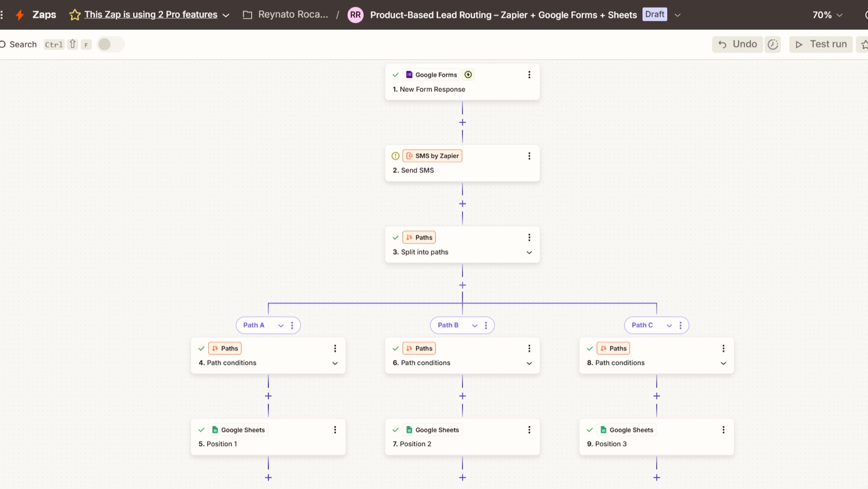This screenshot has height=489, width=868.
Task: Open three-dot menu of step 6 Path conditions
Action: coord(529,349)
